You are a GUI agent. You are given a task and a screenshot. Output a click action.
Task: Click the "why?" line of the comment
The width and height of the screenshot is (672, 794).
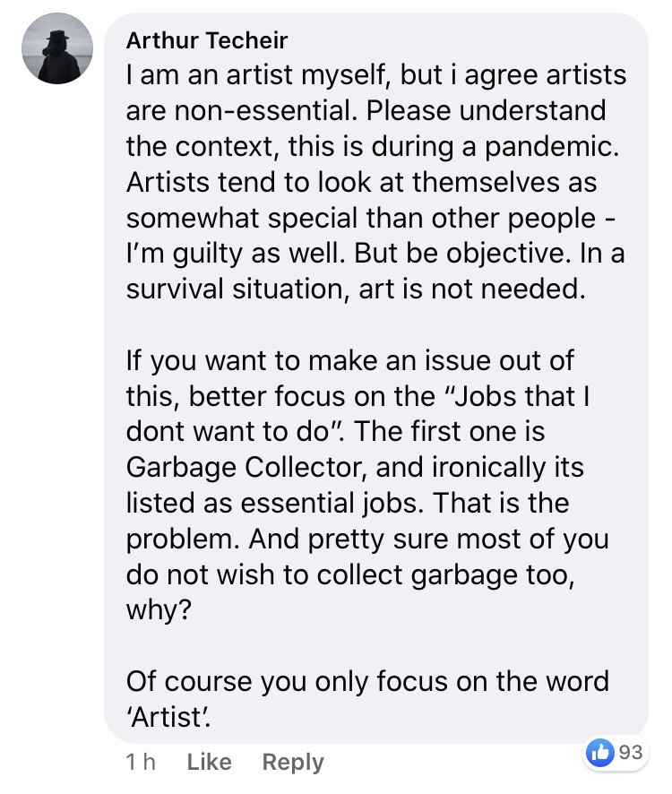(159, 610)
